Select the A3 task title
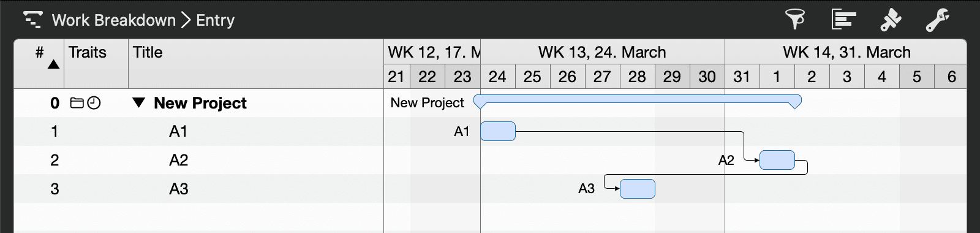 click(179, 189)
